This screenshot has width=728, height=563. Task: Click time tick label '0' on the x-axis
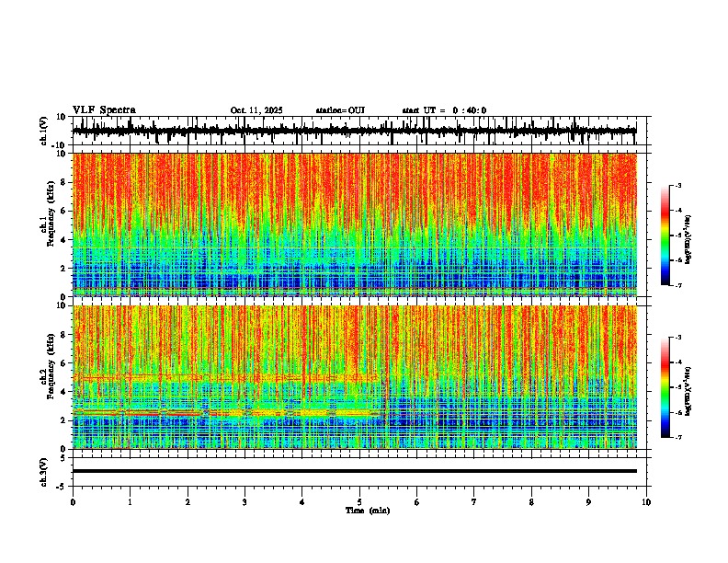tap(73, 502)
